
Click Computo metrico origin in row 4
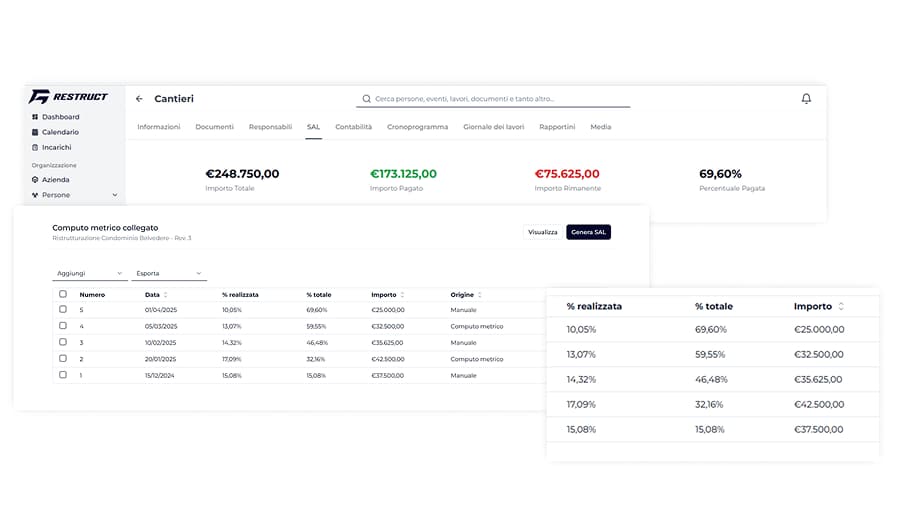[476, 326]
